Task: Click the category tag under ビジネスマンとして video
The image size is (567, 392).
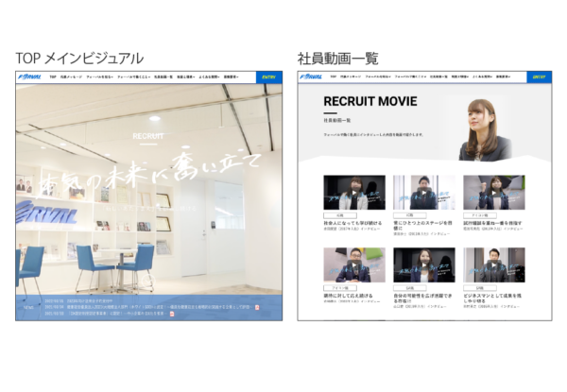Action: (480, 288)
